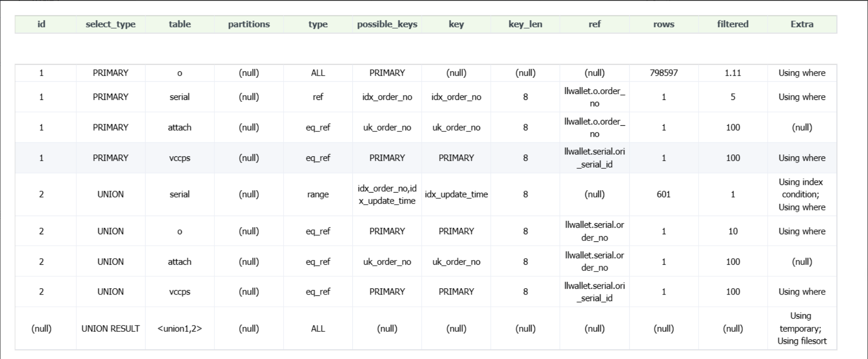The image size is (868, 359).
Task: Click 'Using index condition; Using where' cell
Action: [x=802, y=195]
